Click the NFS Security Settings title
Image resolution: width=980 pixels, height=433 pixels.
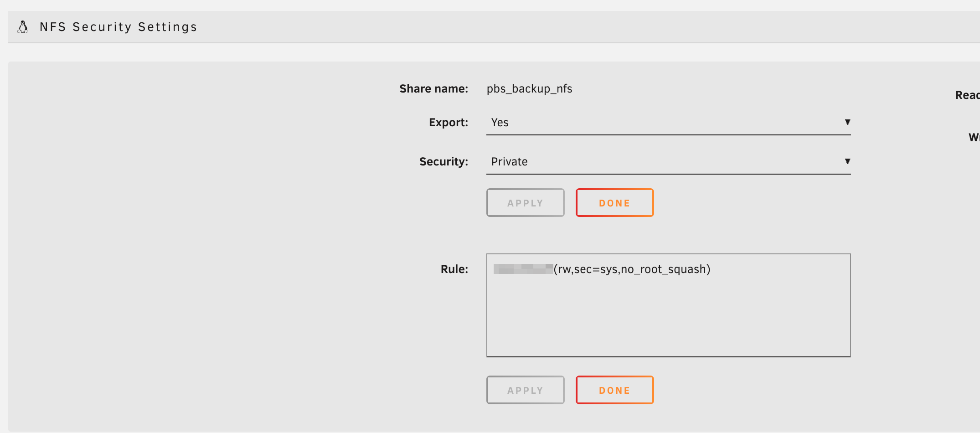pos(118,27)
